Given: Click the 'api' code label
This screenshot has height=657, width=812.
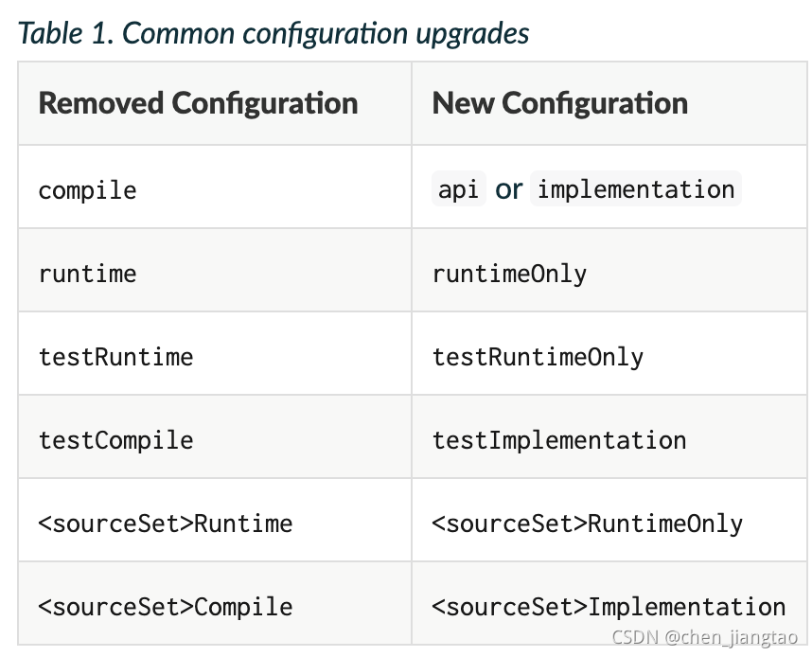Looking at the screenshot, I should pos(458,189).
